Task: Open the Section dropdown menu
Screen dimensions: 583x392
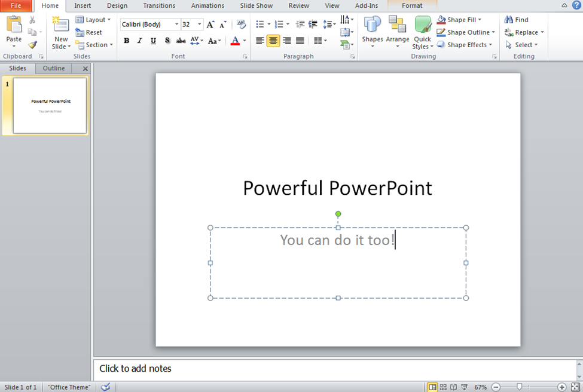Action: [94, 45]
